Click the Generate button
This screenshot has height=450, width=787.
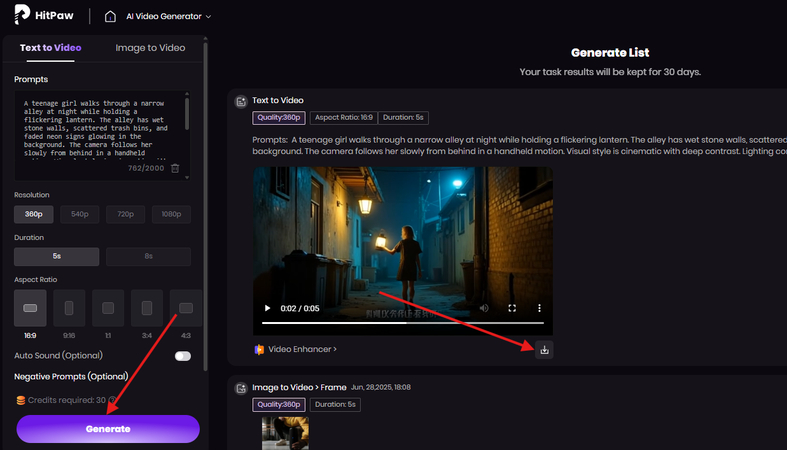[108, 429]
